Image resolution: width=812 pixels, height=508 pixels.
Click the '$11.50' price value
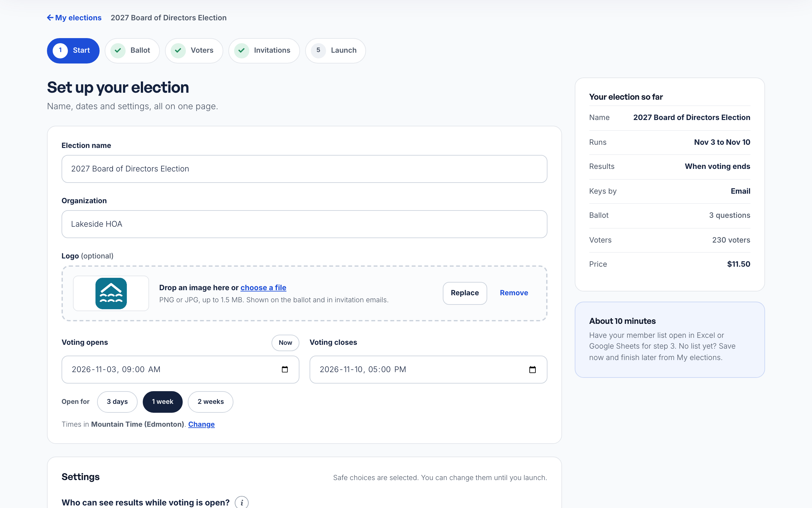tap(738, 264)
